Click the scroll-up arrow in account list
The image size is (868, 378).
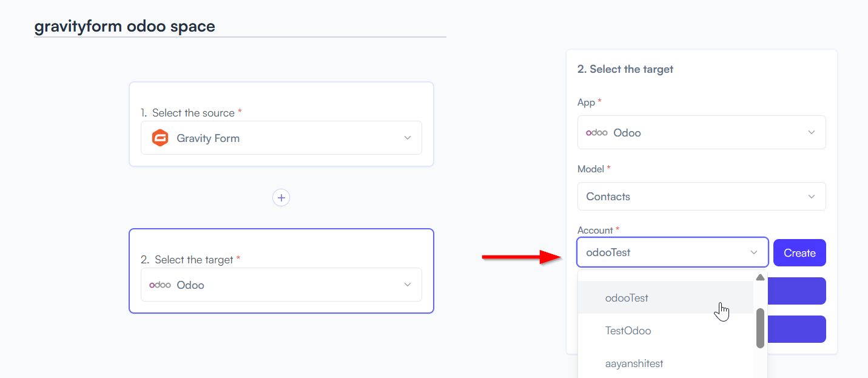pyautogui.click(x=760, y=277)
